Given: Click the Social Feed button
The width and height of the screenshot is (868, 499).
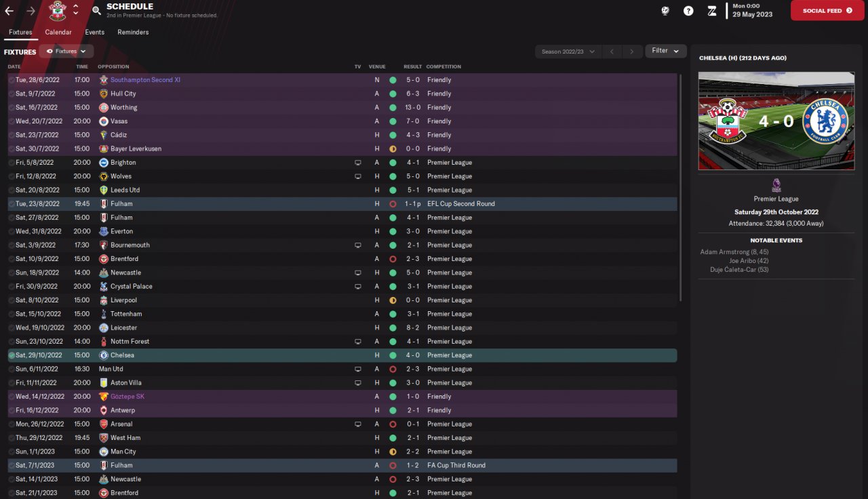Looking at the screenshot, I should point(827,11).
